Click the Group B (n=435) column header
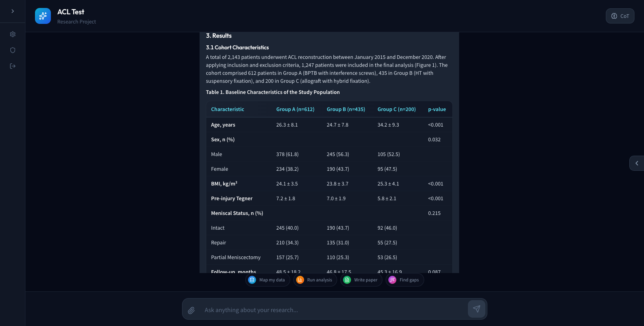 (345, 109)
